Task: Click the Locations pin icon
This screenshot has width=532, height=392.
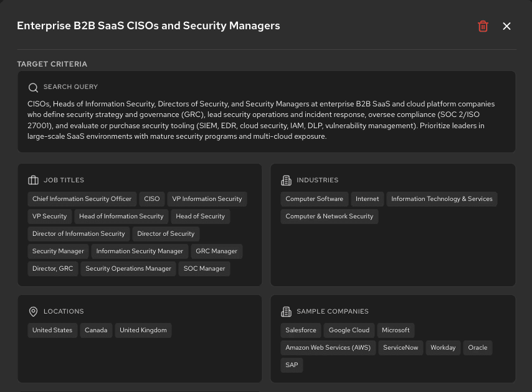Action: pos(33,312)
